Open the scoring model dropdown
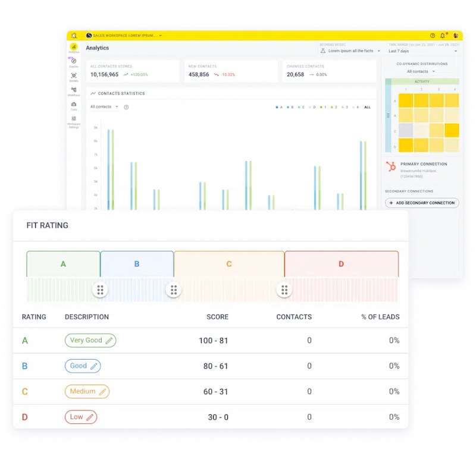This screenshot has height=459, width=476. [x=350, y=51]
